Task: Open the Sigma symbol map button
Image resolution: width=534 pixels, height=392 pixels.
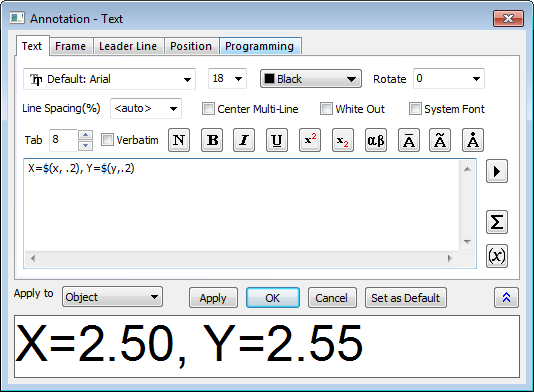Action: [x=497, y=222]
